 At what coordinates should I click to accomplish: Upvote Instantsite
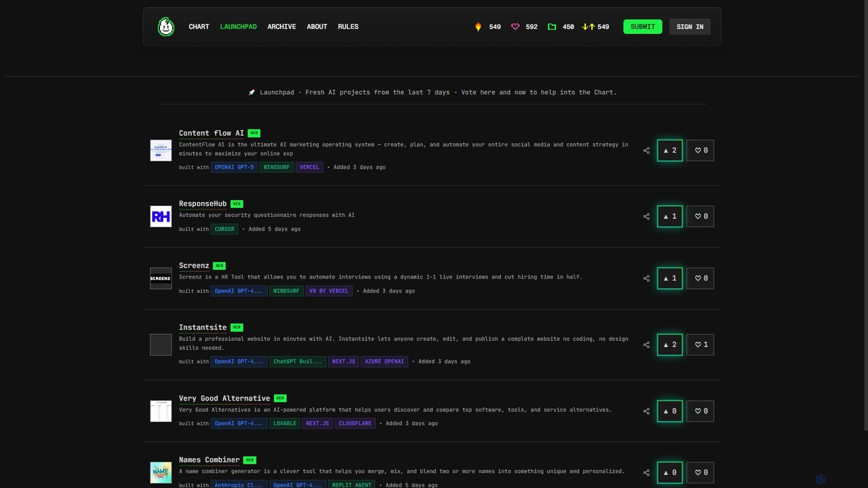click(x=670, y=344)
